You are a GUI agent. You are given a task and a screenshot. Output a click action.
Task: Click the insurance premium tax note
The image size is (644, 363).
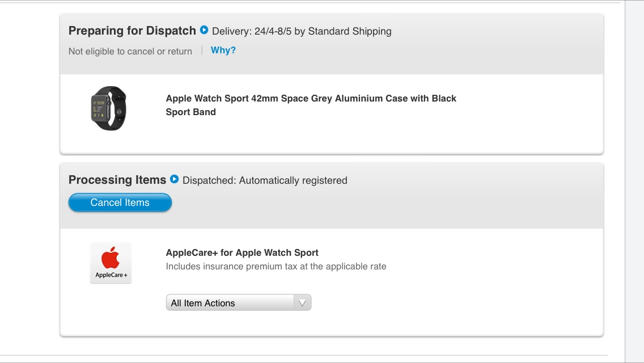point(276,267)
